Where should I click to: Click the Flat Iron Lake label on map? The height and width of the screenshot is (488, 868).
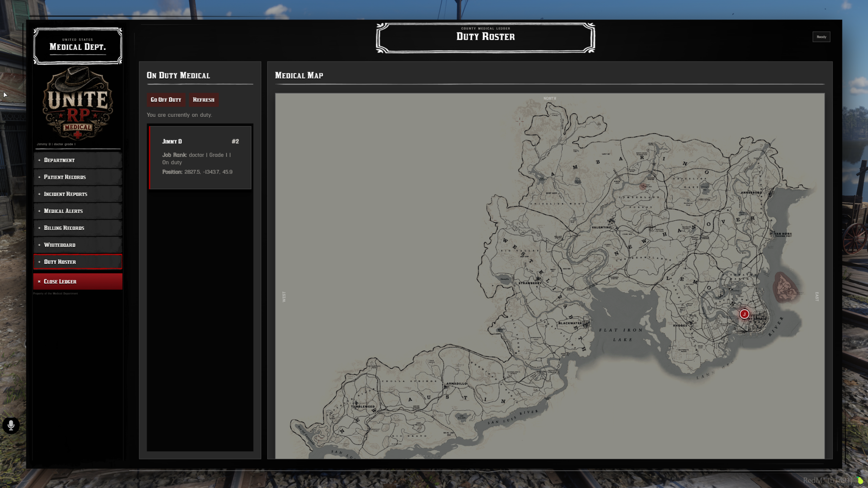(621, 334)
